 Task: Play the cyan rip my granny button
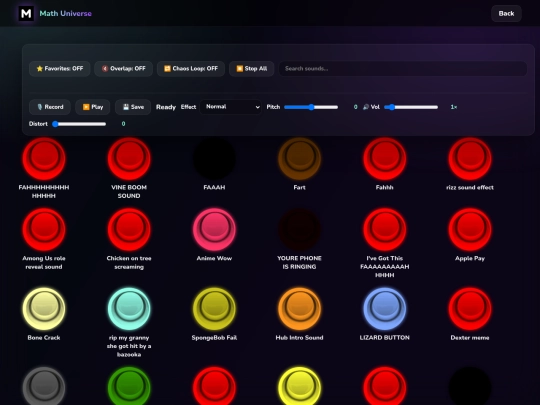[x=129, y=309]
